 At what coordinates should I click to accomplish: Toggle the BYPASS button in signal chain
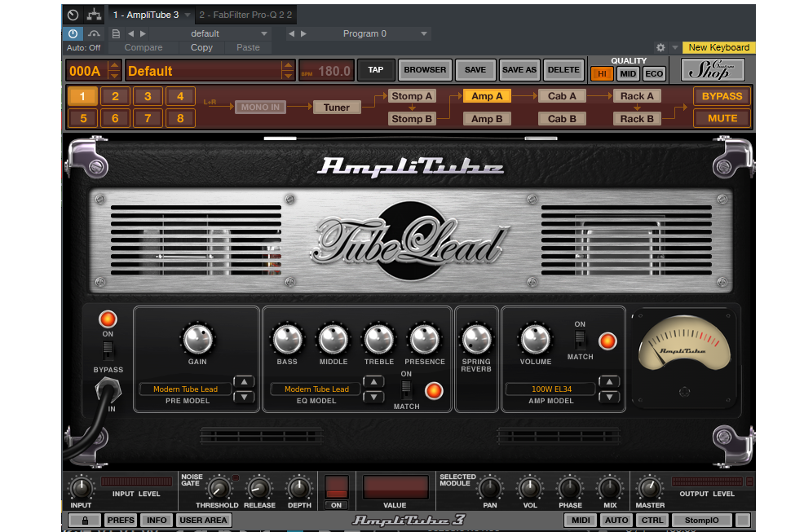point(722,96)
